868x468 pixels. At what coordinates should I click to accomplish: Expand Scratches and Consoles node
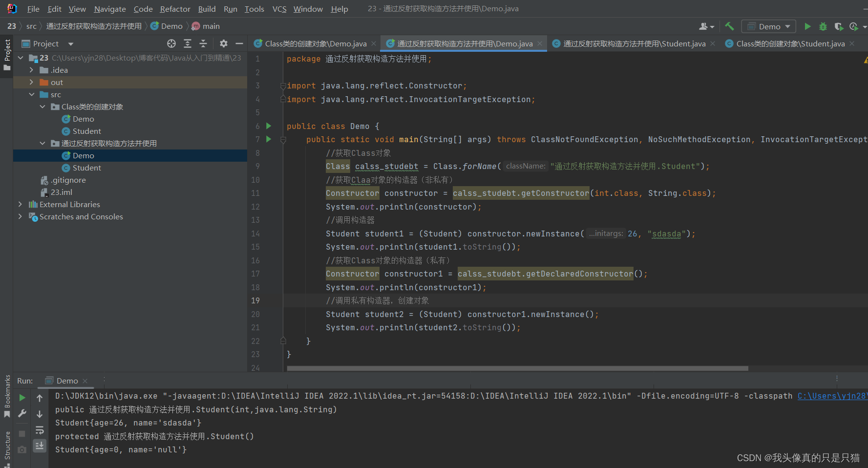[x=20, y=216]
